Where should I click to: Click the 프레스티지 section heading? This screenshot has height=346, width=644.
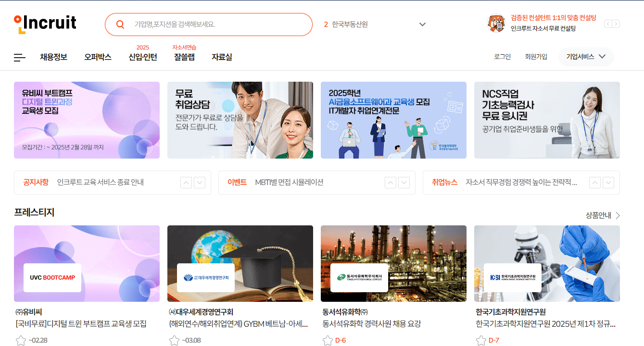[34, 212]
